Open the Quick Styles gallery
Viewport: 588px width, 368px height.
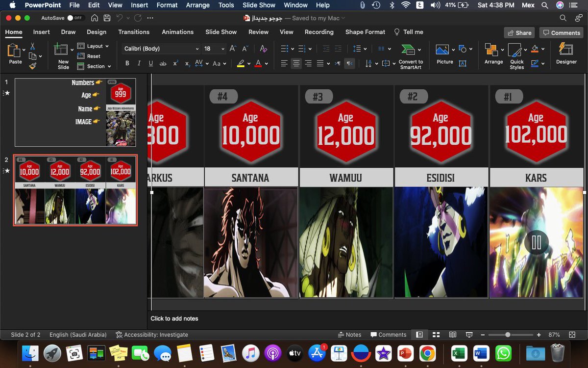pos(516,56)
